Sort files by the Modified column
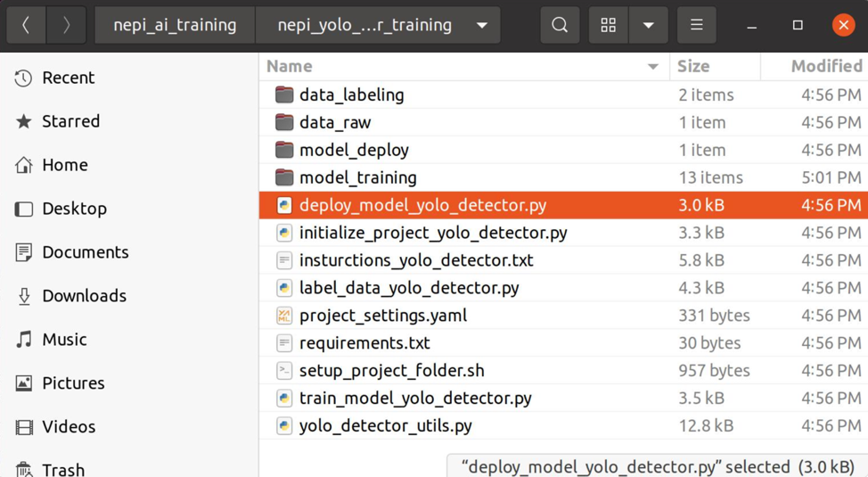The width and height of the screenshot is (868, 477). click(825, 66)
